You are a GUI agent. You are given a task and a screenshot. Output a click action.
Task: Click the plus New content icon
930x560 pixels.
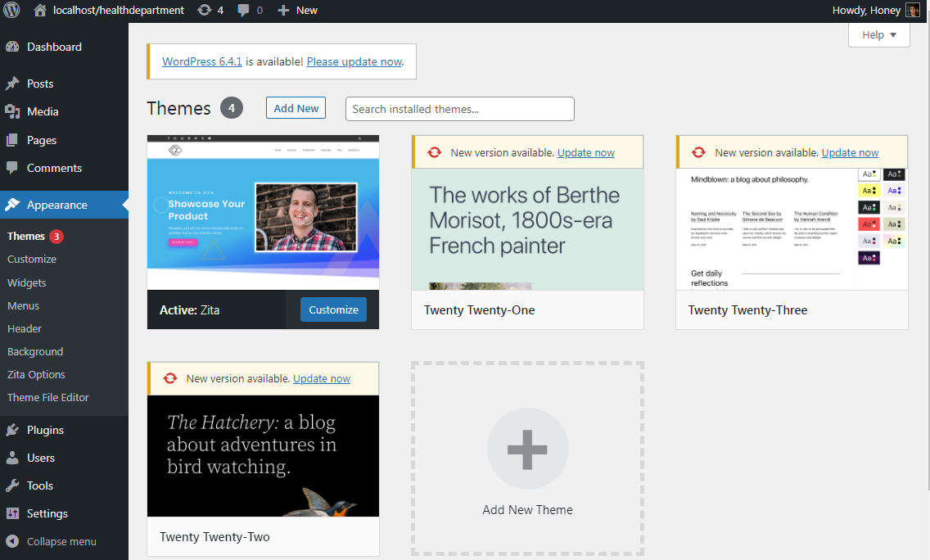(x=283, y=11)
